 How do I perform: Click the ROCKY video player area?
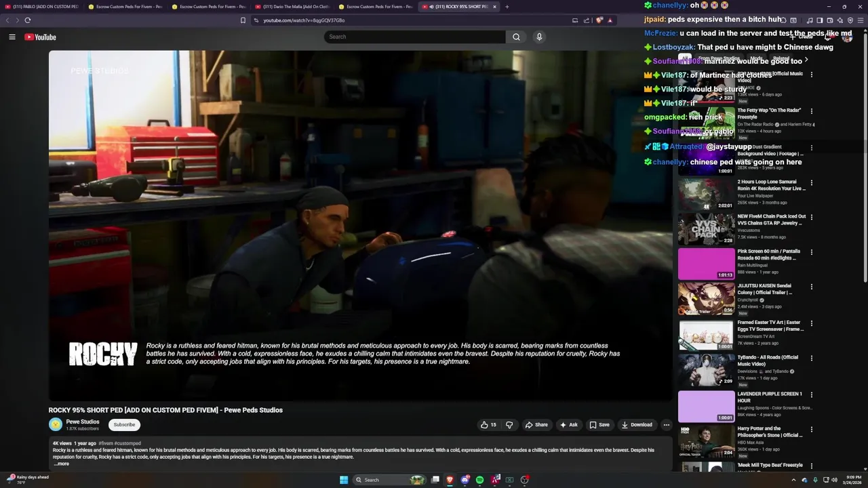[360, 226]
